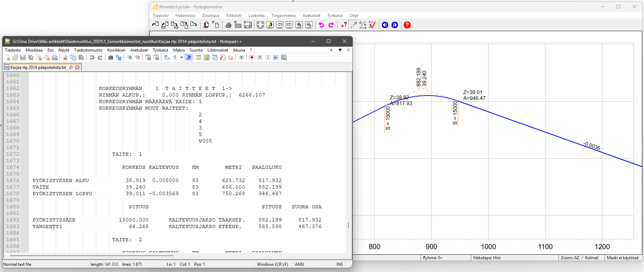Click the red help question mark icon
This screenshot has width=644, height=272.
point(407,25)
